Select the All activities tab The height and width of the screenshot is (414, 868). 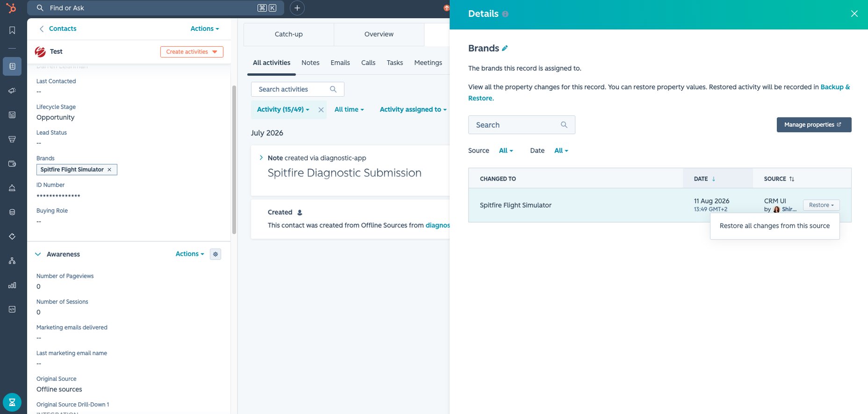click(x=272, y=63)
